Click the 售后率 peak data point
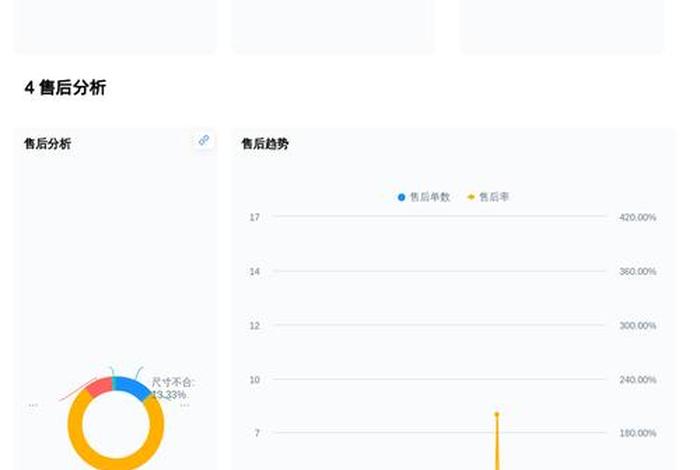 [x=496, y=414]
